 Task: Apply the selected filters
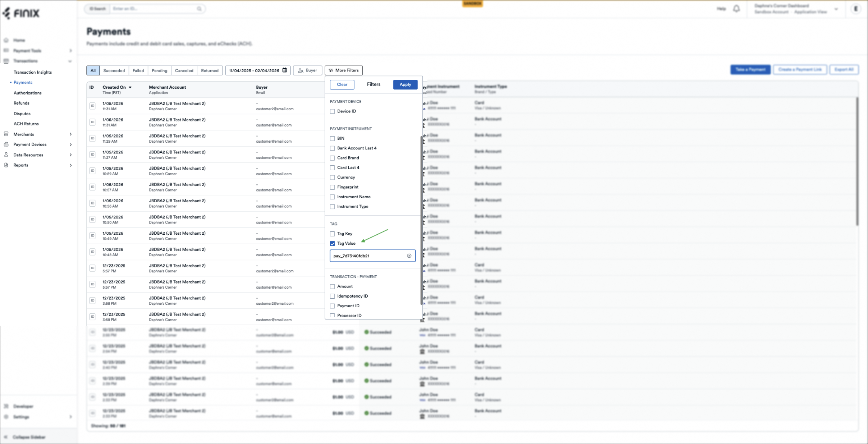coord(405,85)
